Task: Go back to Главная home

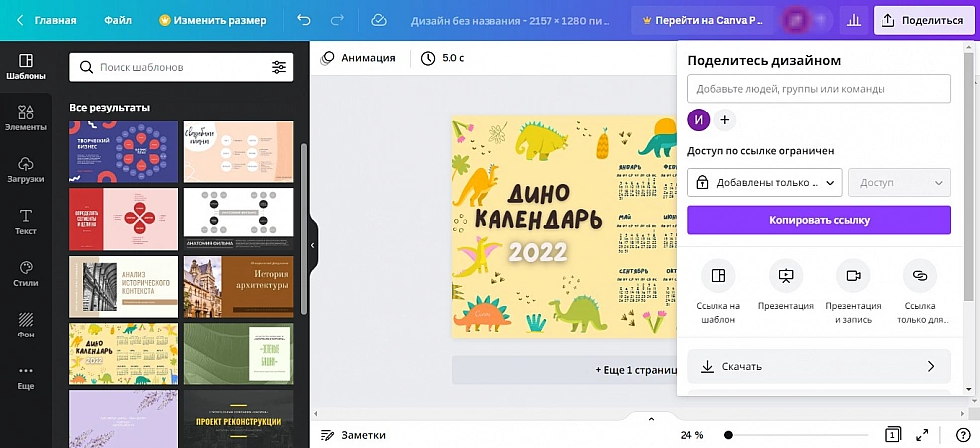Action: pyautogui.click(x=47, y=20)
